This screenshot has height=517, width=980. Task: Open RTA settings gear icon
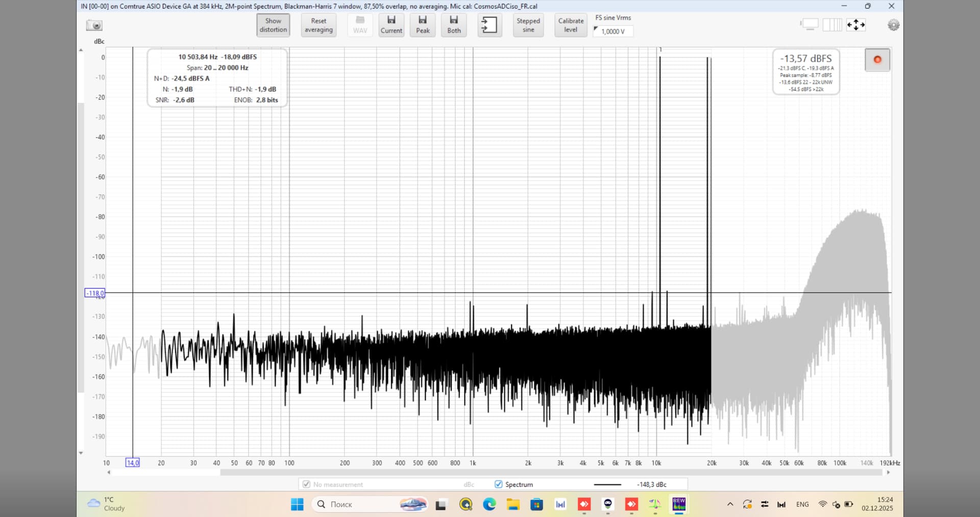(x=893, y=25)
